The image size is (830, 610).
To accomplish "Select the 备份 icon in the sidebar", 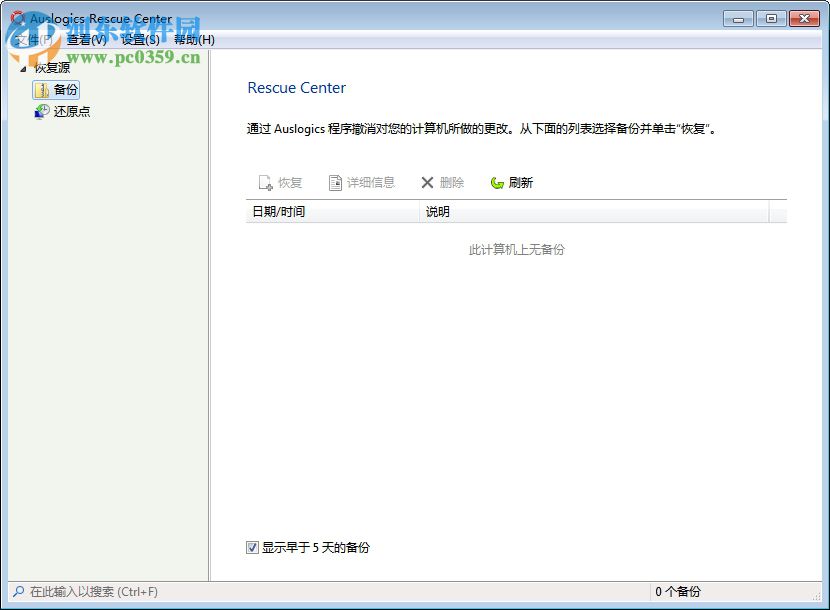I will click(x=40, y=89).
